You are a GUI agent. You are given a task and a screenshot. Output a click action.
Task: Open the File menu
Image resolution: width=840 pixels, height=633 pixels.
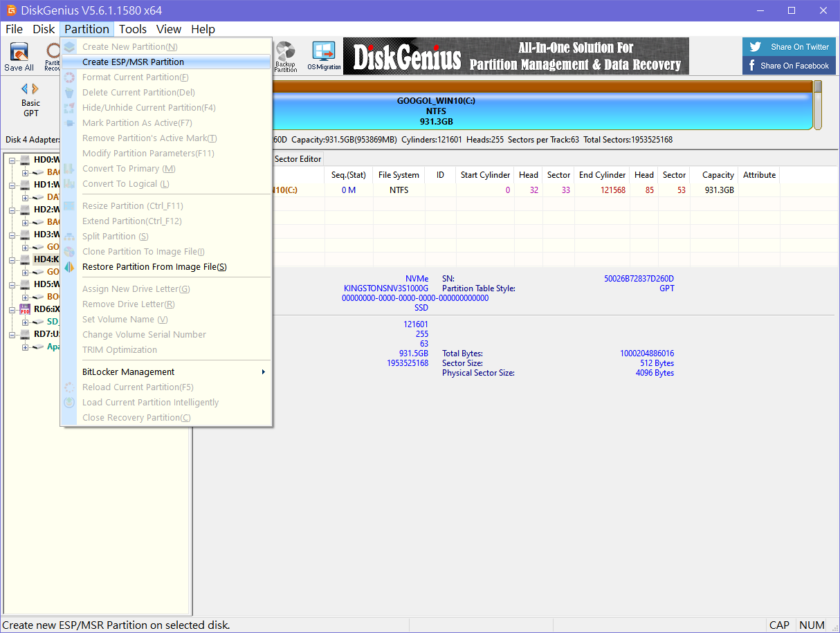click(14, 29)
